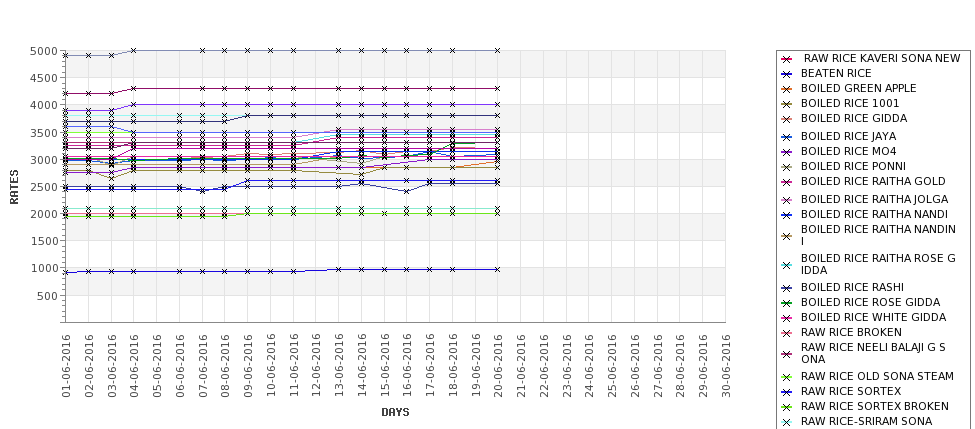Screen dimensions: 975x429
Task: Select the BEATEN RICE legend entry
Action: coord(836,73)
